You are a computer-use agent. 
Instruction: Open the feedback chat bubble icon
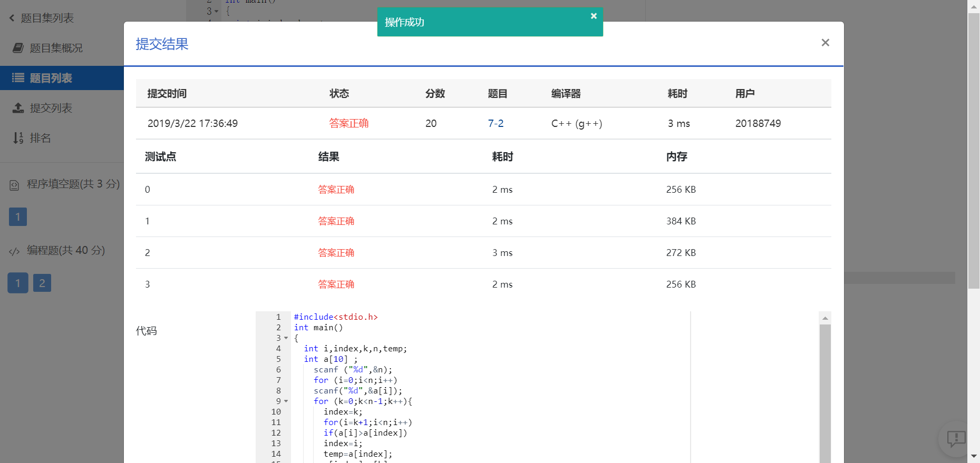point(956,438)
